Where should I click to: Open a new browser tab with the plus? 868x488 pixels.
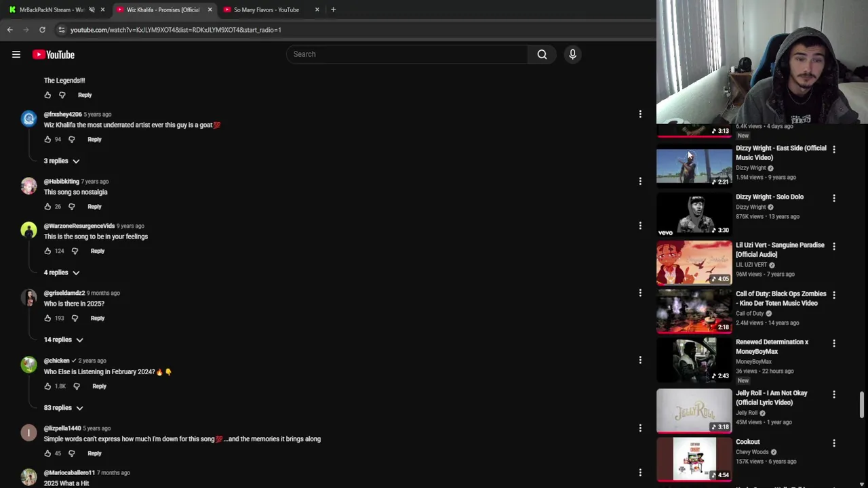[333, 9]
